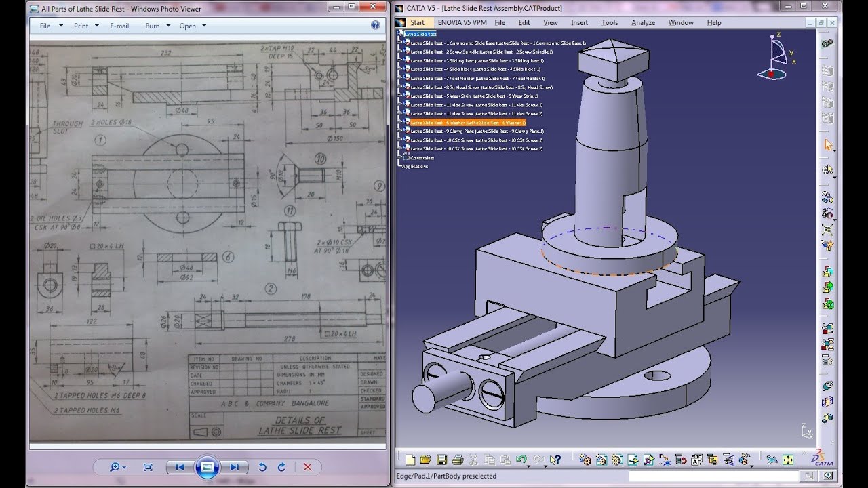Delete the photo with the red X
The image size is (868, 488).
click(x=307, y=467)
